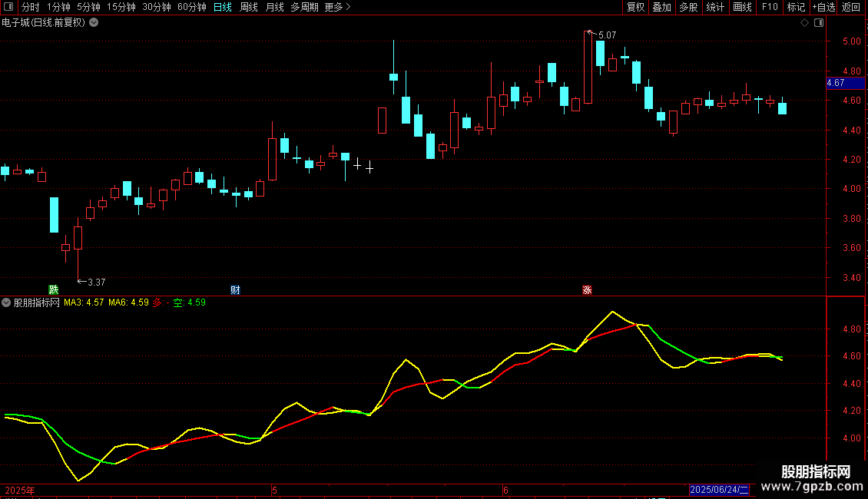868x499 pixels.
Task: Switch to 月线 monthly chart
Action: point(274,7)
